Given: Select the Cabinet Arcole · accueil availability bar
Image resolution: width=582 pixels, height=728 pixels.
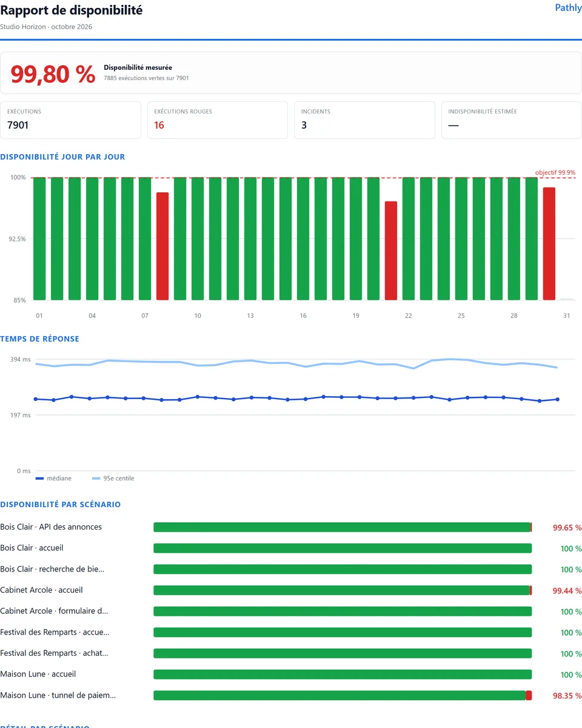Looking at the screenshot, I should [343, 590].
